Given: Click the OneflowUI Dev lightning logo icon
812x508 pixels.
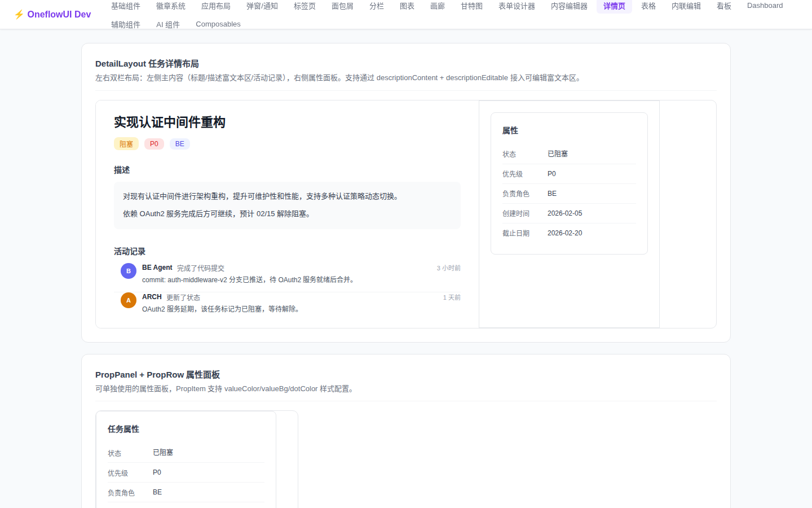Looking at the screenshot, I should (x=19, y=14).
